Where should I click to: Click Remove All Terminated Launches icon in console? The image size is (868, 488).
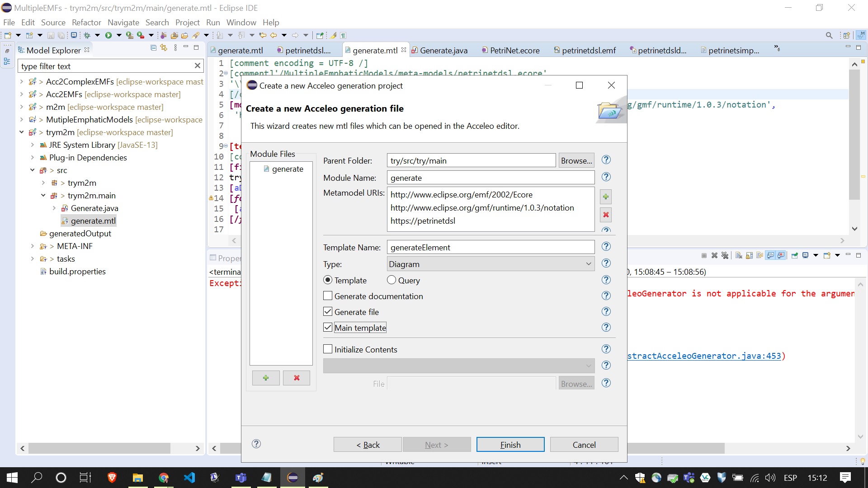(x=725, y=256)
